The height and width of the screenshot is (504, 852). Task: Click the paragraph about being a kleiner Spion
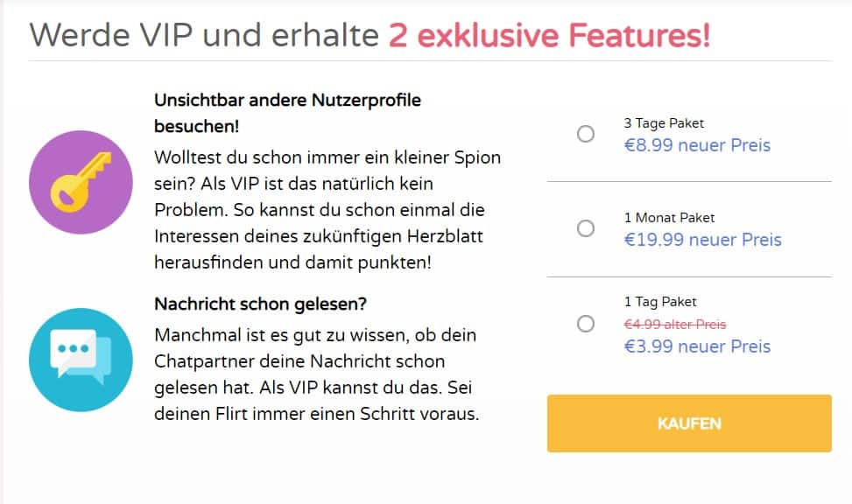(x=327, y=210)
